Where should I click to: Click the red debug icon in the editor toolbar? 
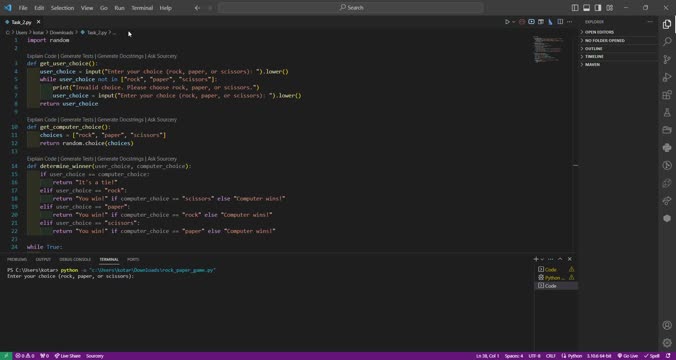point(522,22)
